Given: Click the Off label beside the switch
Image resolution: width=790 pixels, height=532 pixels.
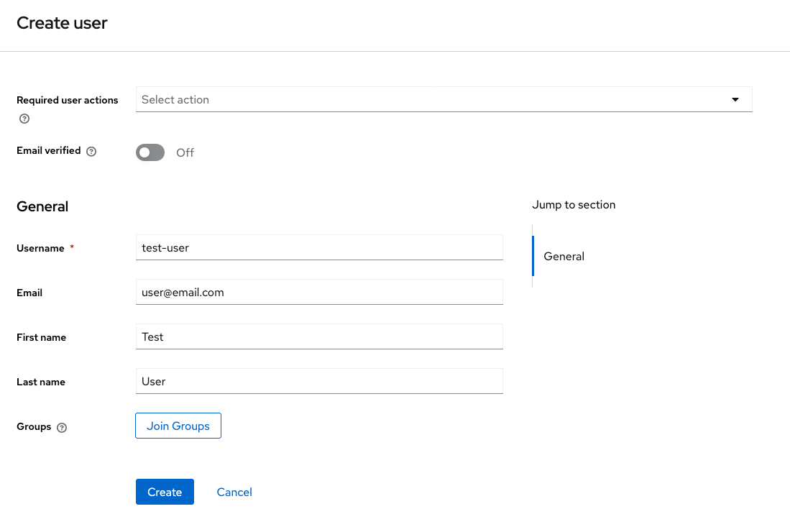Looking at the screenshot, I should [185, 152].
